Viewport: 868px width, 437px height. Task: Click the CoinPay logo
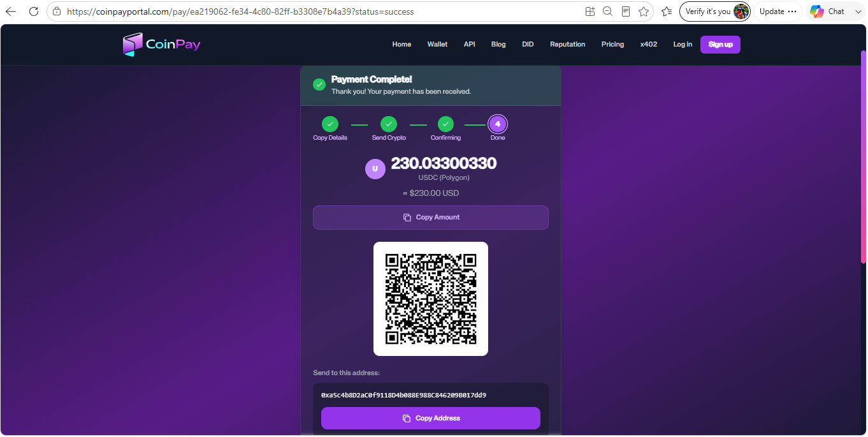(162, 45)
